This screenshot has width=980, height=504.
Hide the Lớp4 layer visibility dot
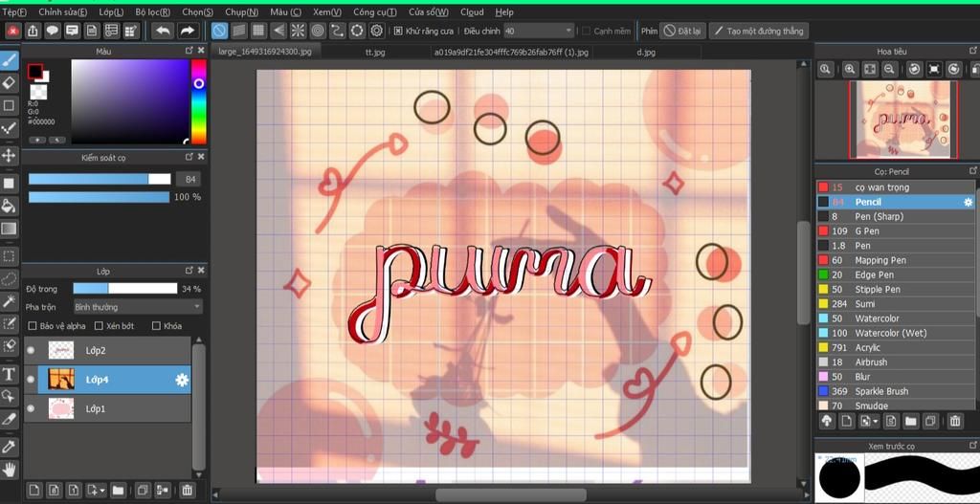pos(31,379)
